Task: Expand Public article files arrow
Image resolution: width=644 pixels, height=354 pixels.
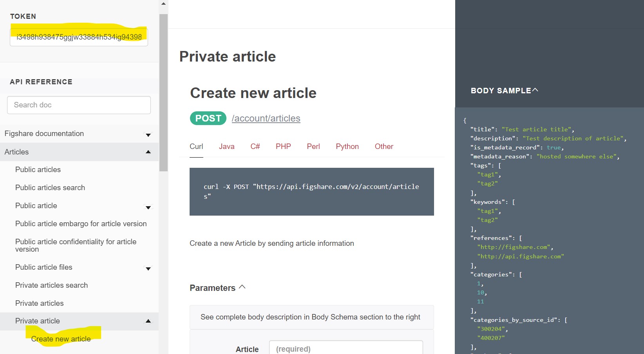Action: coord(148,269)
